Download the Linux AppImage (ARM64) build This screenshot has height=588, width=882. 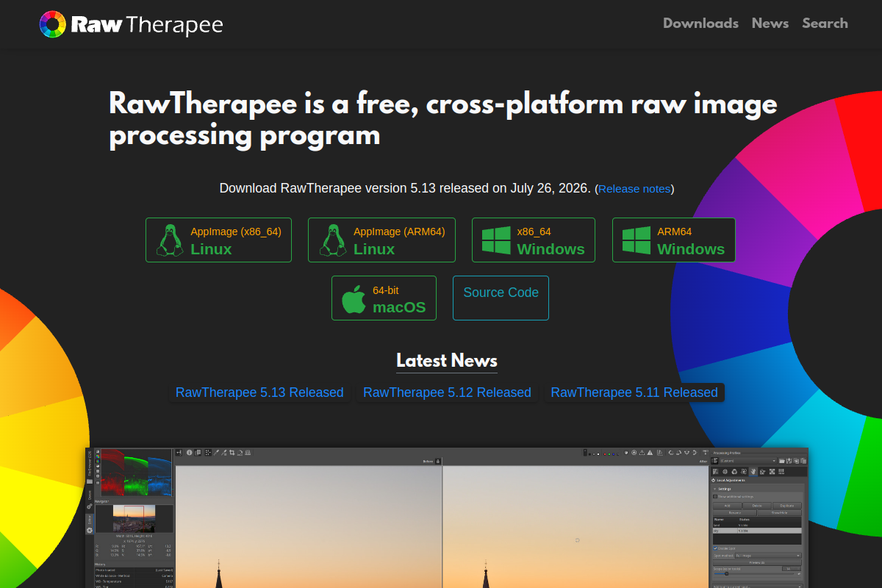tap(381, 240)
